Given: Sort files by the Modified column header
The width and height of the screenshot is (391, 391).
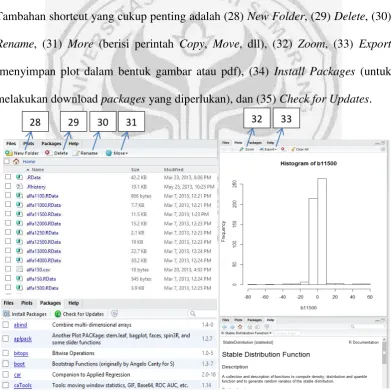Looking at the screenshot, I should (174, 170).
